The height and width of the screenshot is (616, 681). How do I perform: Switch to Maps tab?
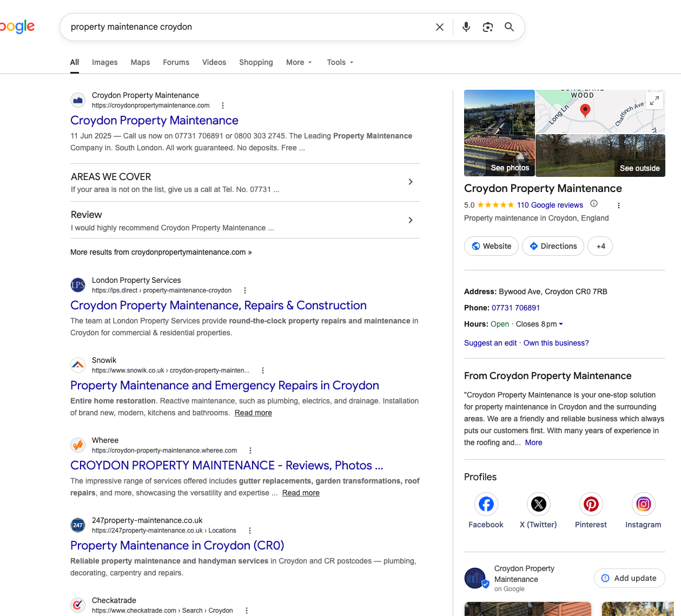click(x=140, y=62)
